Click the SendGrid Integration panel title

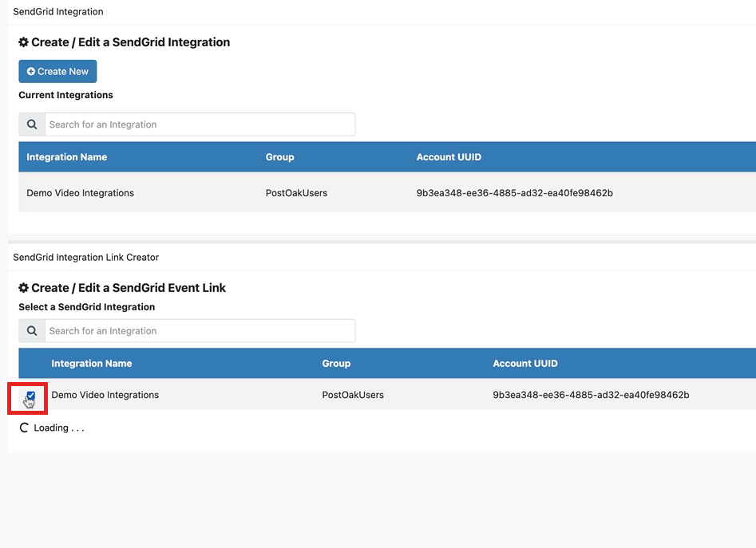pos(57,11)
